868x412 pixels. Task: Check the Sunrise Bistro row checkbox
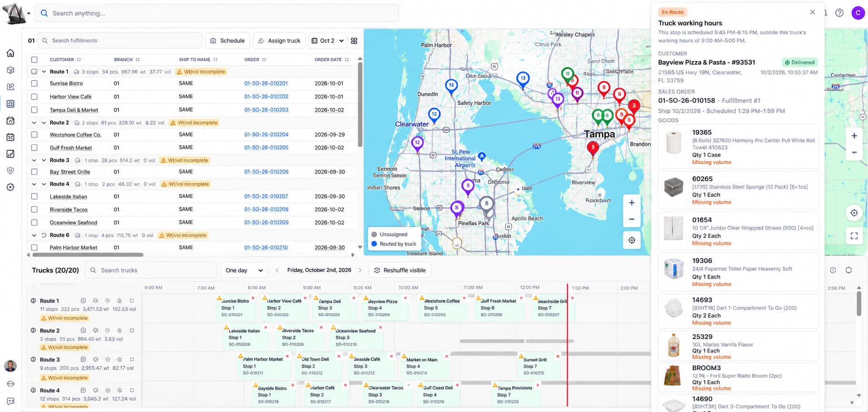click(34, 83)
